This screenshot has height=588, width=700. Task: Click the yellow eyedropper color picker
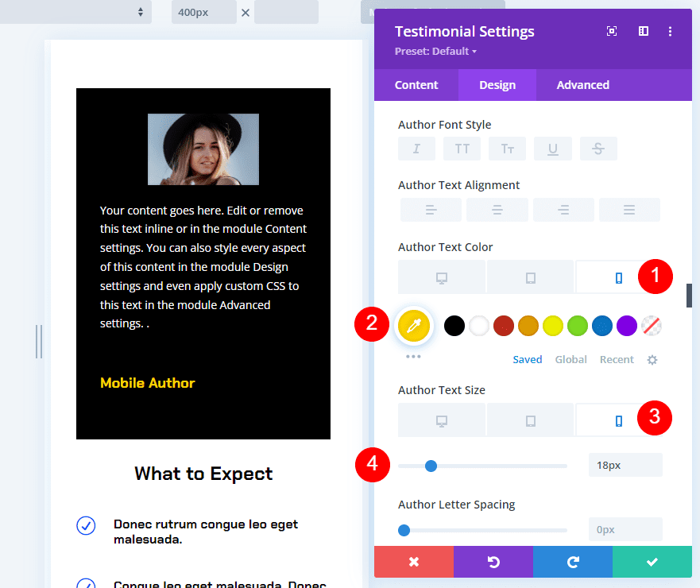click(414, 324)
